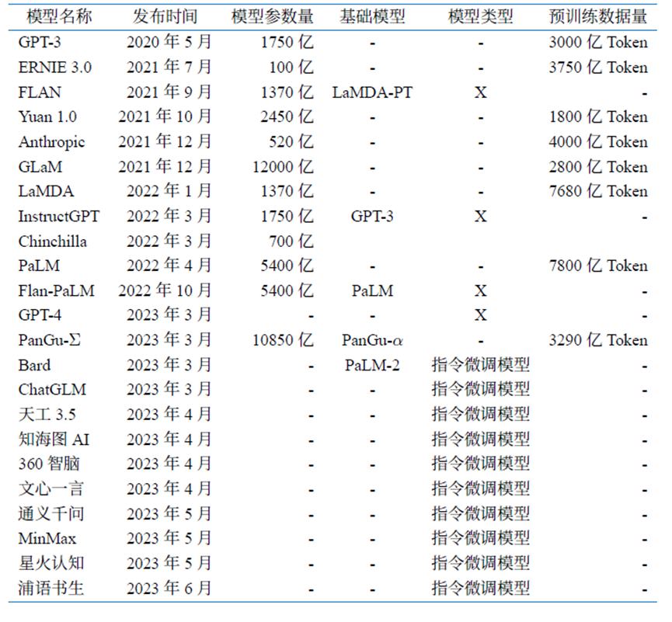Click the GPT-4 model name
The height and width of the screenshot is (622, 672).
[x=40, y=315]
